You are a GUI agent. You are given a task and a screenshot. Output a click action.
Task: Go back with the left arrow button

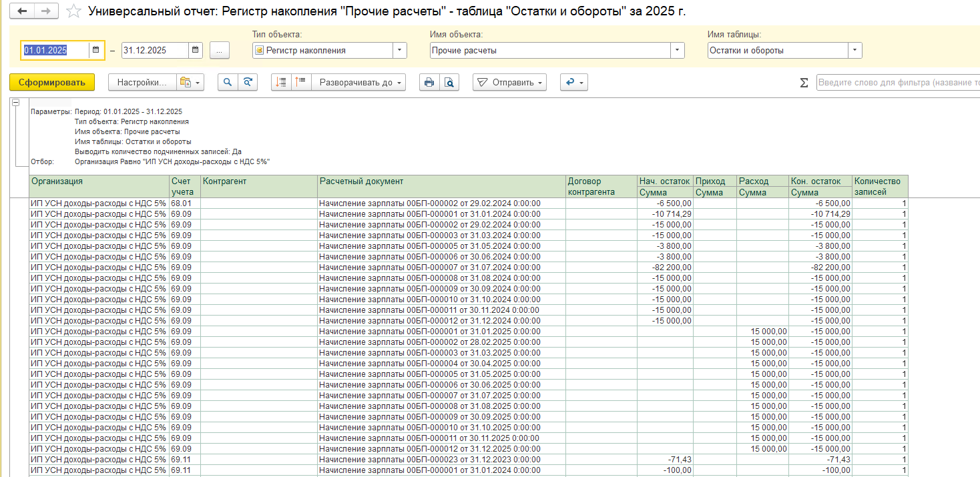pyautogui.click(x=23, y=11)
